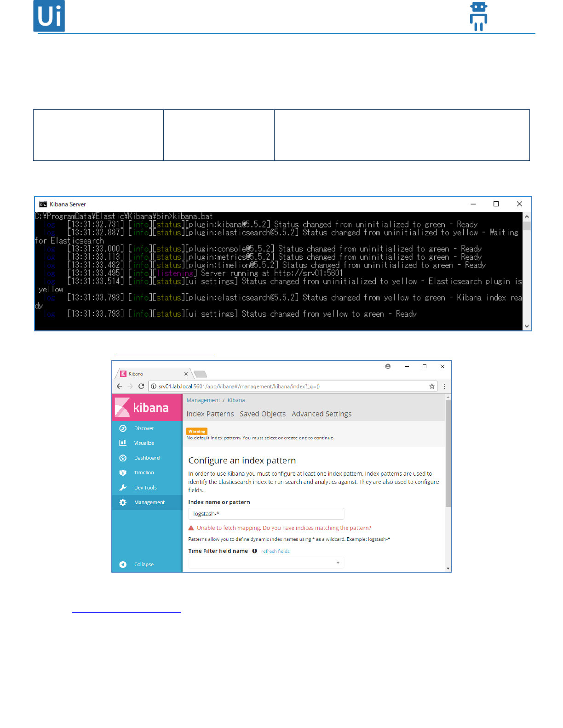
Task: Click the browser forward arrow
Action: pos(131,386)
